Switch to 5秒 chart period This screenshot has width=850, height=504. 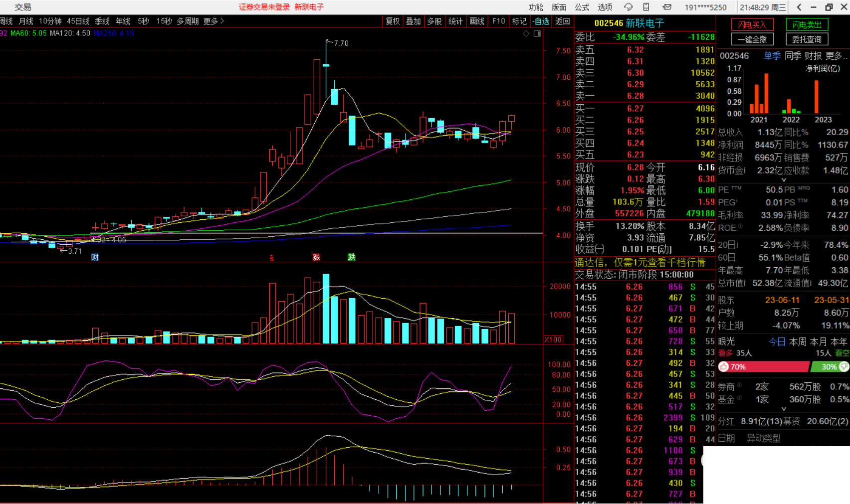point(143,21)
